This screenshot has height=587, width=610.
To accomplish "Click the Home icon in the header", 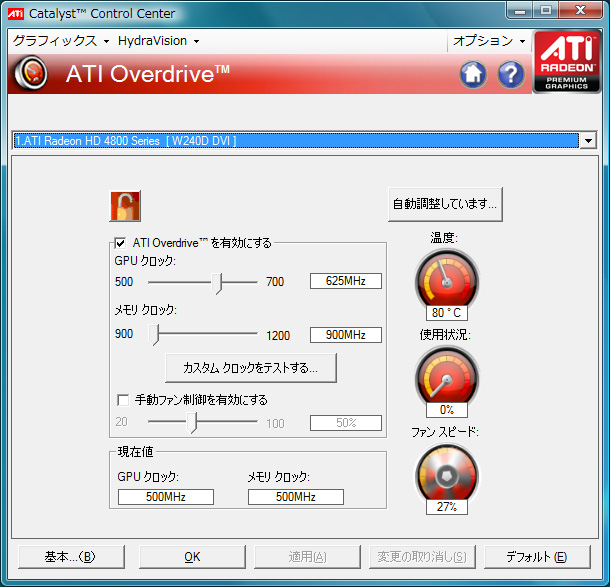I will [473, 74].
